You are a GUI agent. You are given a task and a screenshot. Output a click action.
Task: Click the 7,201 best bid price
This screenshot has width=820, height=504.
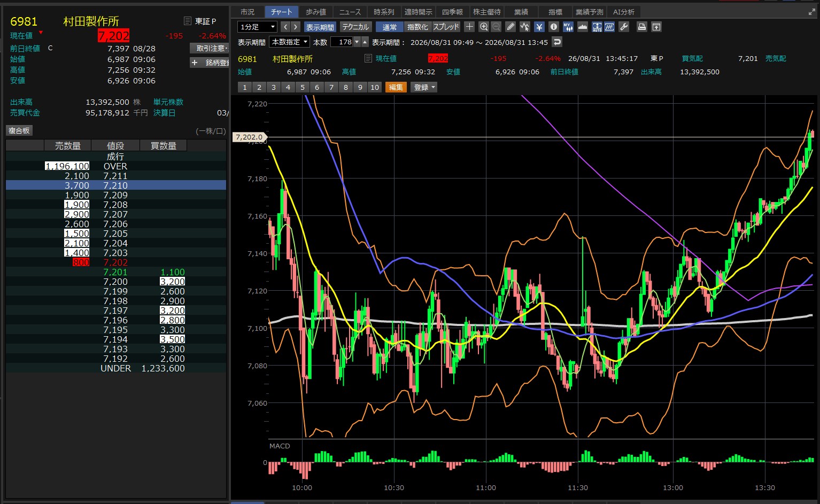click(115, 272)
